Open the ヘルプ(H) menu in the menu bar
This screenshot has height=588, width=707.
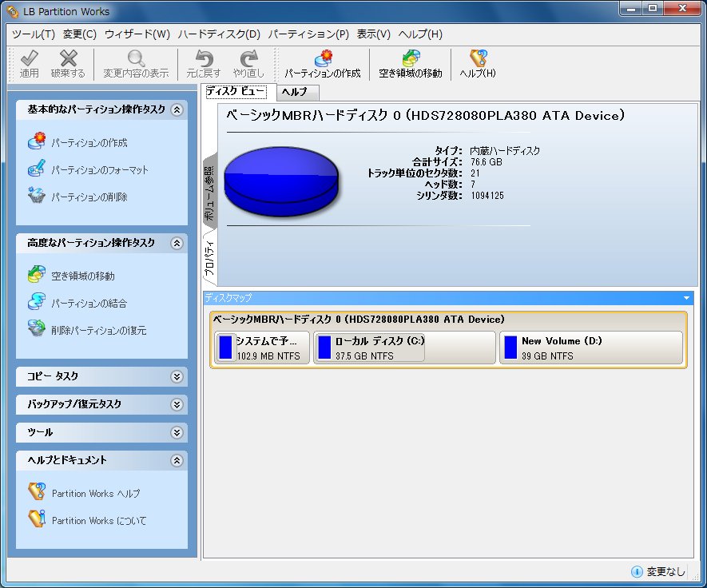420,34
